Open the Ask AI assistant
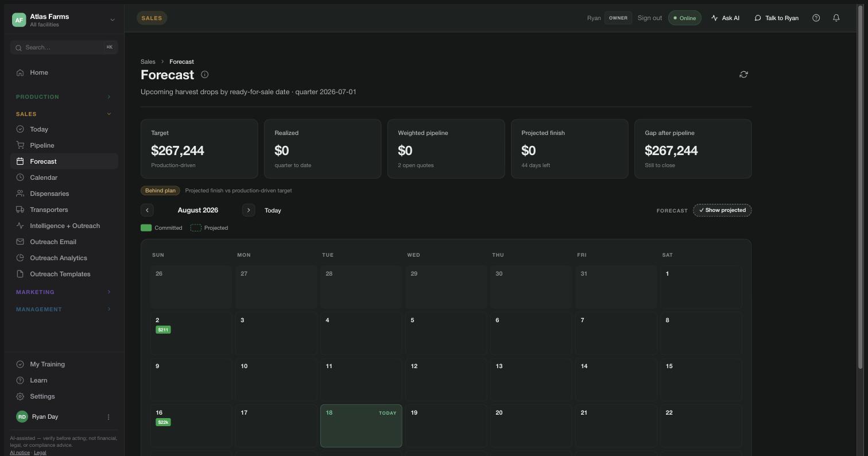The height and width of the screenshot is (456, 868). (725, 18)
